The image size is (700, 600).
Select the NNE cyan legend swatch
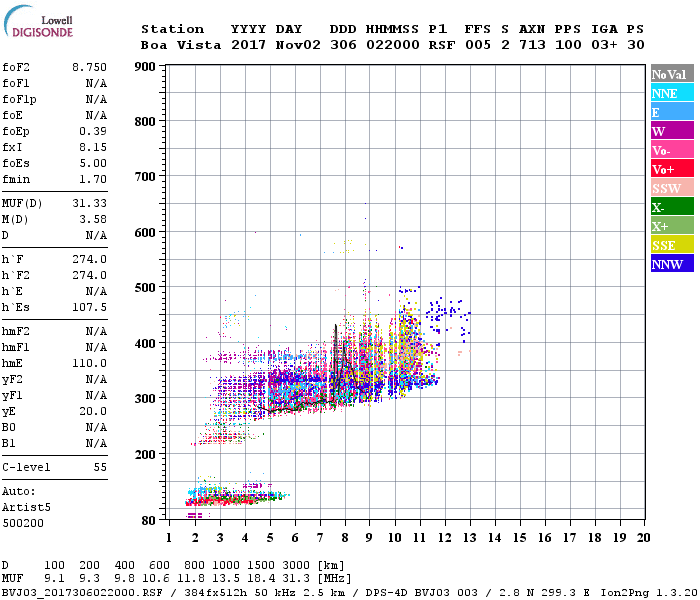click(672, 93)
